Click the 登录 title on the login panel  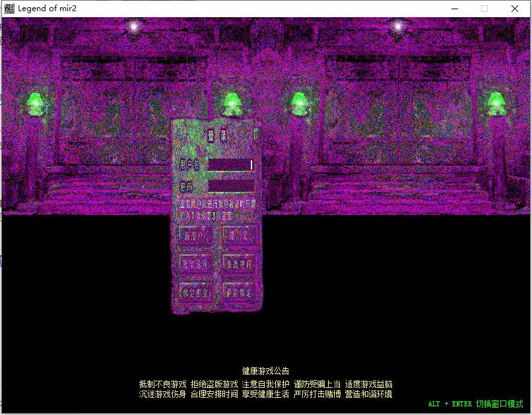(218, 137)
